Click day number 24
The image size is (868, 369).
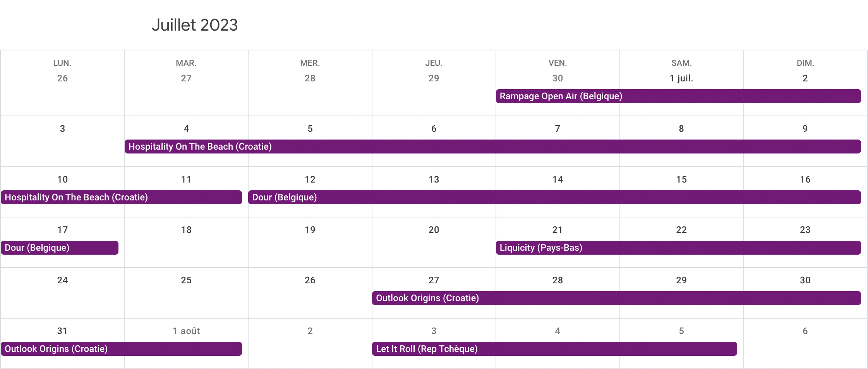62,280
